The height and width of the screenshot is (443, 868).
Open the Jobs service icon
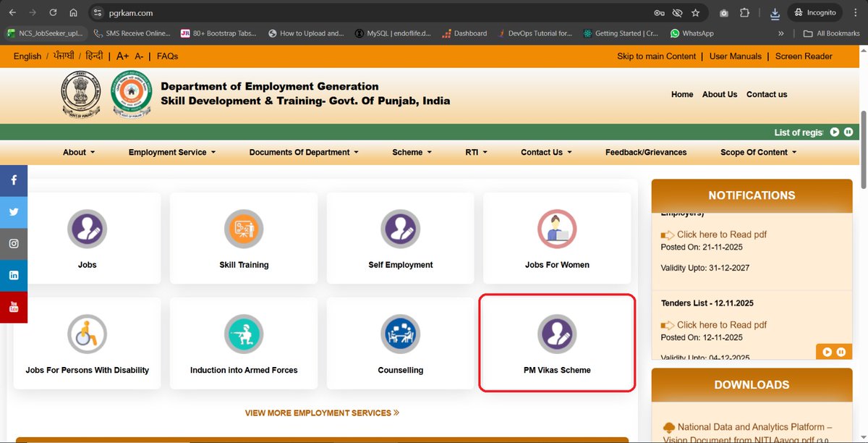coord(87,229)
